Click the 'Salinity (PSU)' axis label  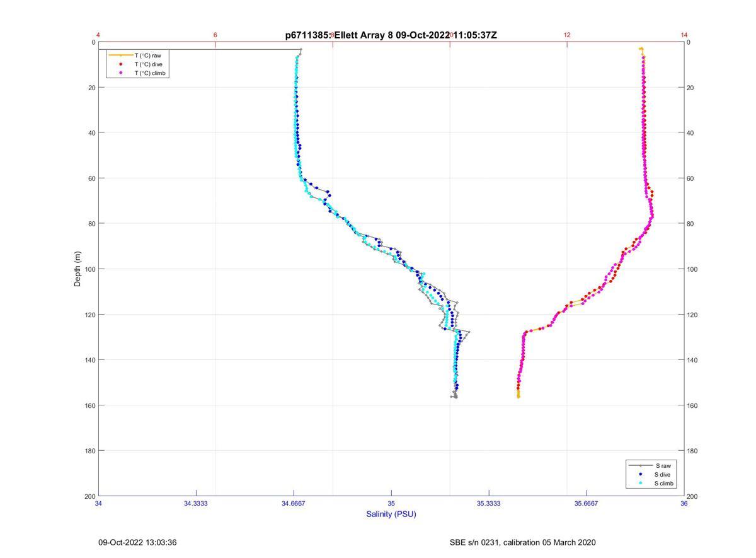coord(391,514)
